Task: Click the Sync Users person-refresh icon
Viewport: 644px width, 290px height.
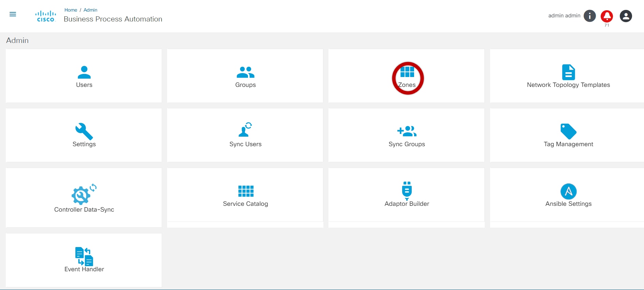Action: click(245, 129)
